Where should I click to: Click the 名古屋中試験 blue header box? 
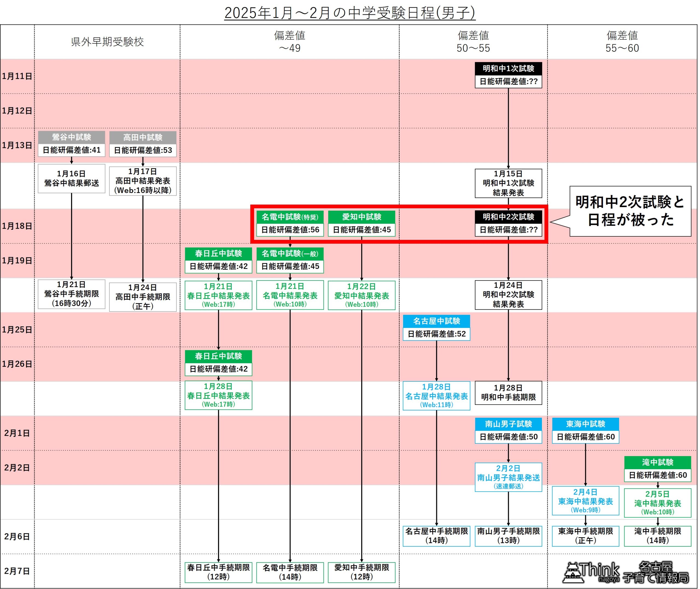[436, 321]
